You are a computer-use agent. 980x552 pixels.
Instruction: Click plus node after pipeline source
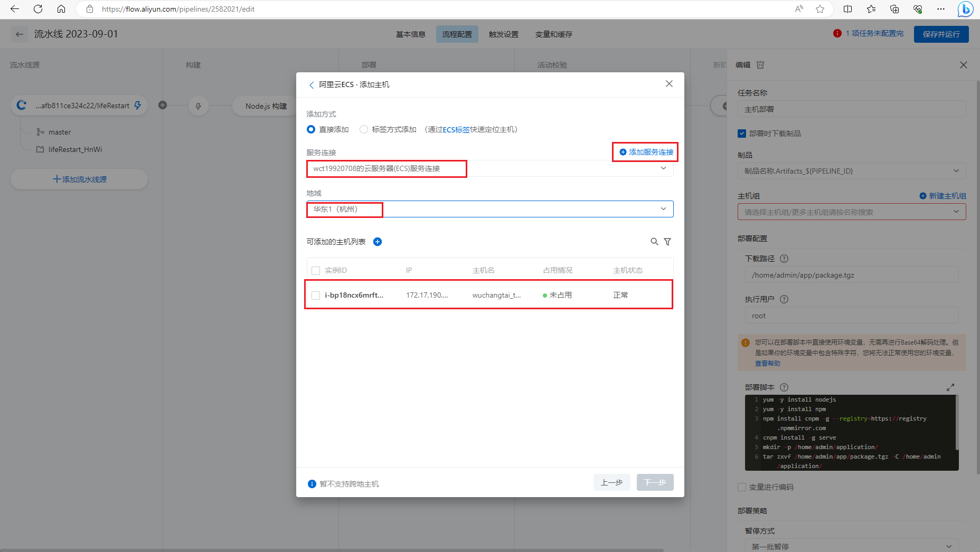tap(163, 105)
